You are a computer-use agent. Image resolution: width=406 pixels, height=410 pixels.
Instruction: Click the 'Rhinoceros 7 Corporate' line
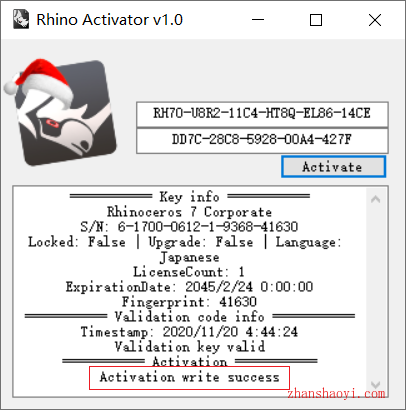[x=189, y=212]
